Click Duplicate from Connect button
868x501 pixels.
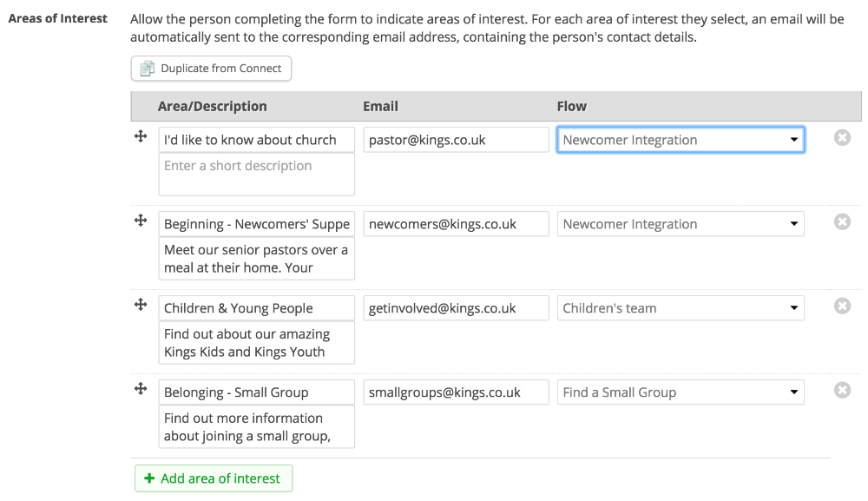point(211,69)
